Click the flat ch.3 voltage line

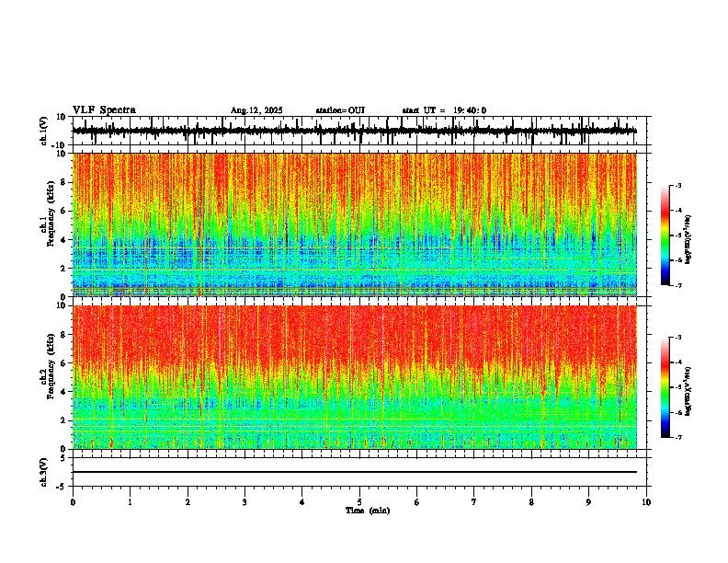354,472
